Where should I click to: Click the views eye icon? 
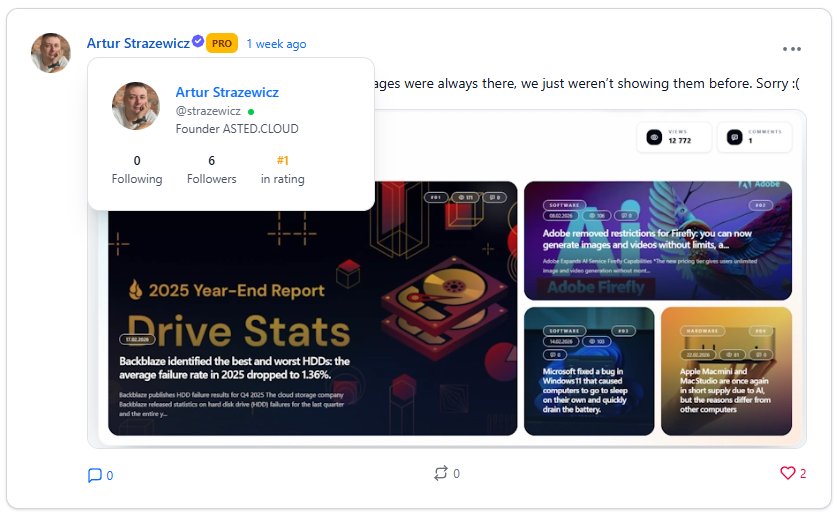click(x=654, y=137)
